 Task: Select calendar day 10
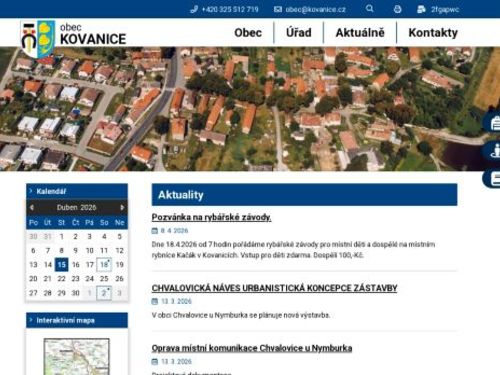coord(90,251)
